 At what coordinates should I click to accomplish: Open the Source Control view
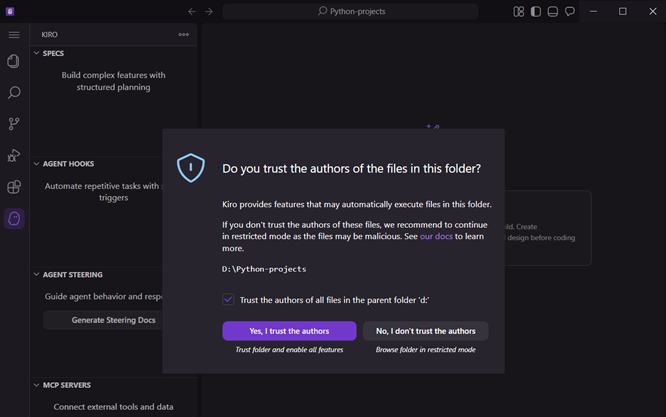point(14,124)
